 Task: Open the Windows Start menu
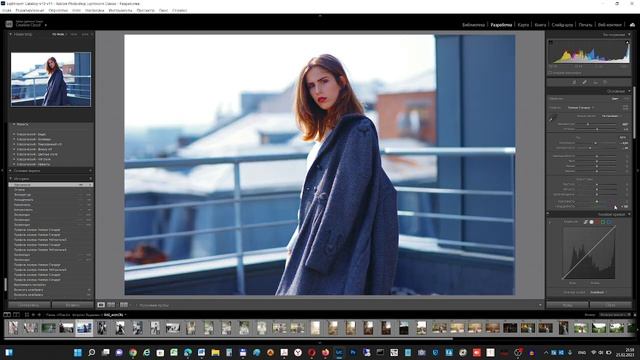click(x=78, y=352)
